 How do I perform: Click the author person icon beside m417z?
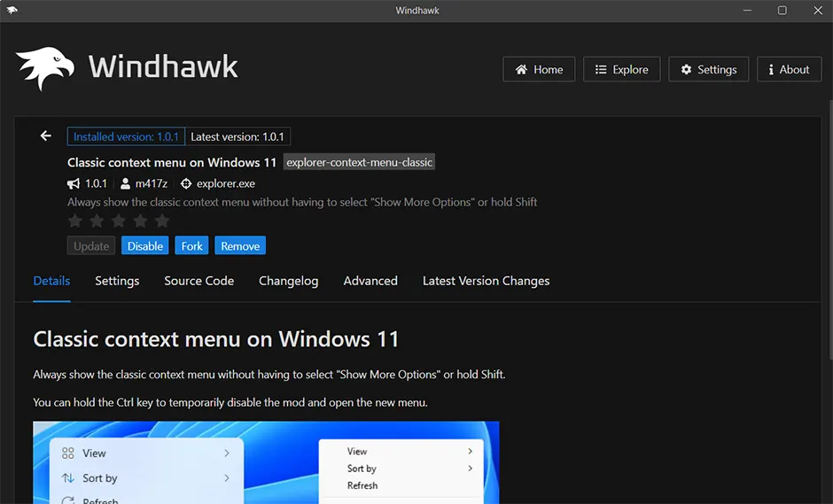(x=125, y=183)
